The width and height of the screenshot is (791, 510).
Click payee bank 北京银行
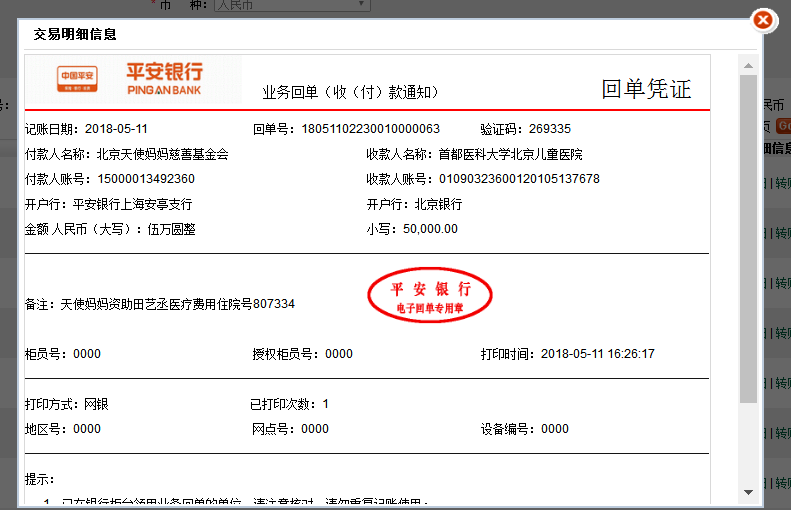pyautogui.click(x=438, y=204)
